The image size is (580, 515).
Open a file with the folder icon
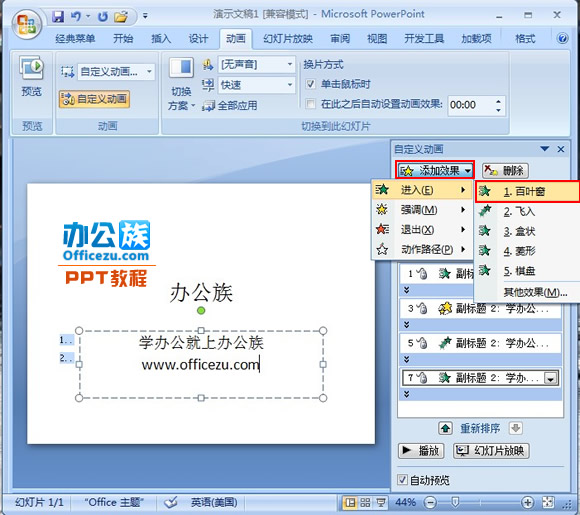[x=121, y=16]
